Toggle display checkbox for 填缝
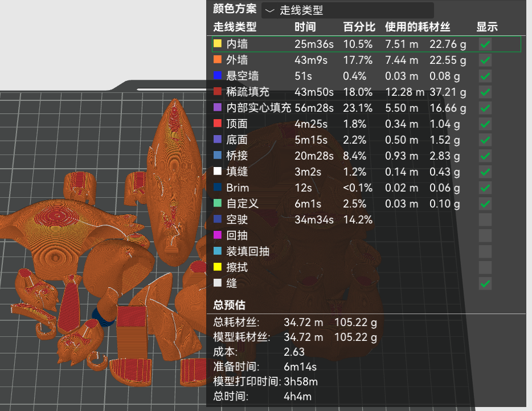Image resolution: width=532 pixels, height=411 pixels. tap(485, 172)
